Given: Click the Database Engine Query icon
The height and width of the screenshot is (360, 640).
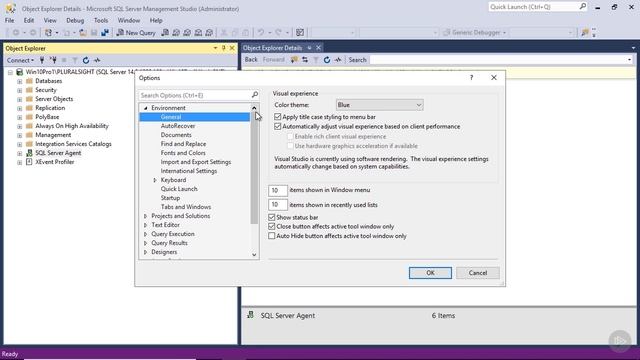Looking at the screenshot, I should pyautogui.click(x=165, y=33).
